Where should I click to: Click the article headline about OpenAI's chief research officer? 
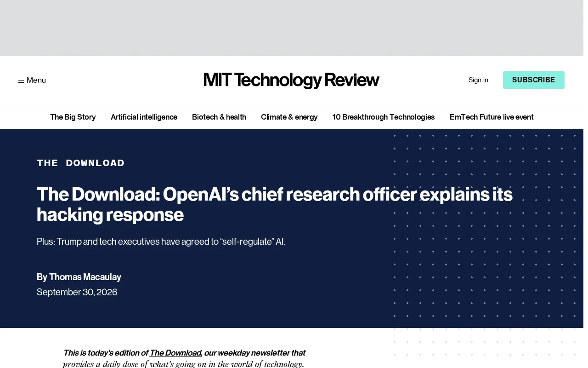[275, 204]
